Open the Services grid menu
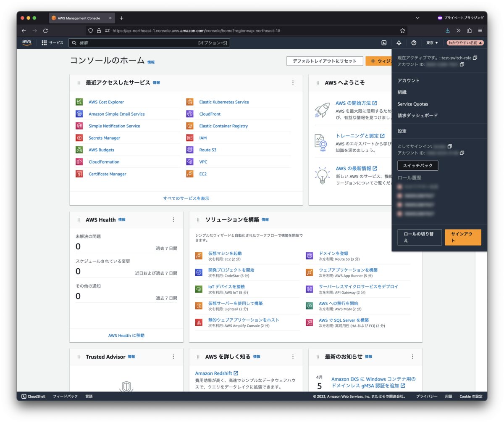This screenshot has height=423, width=504. click(52, 42)
